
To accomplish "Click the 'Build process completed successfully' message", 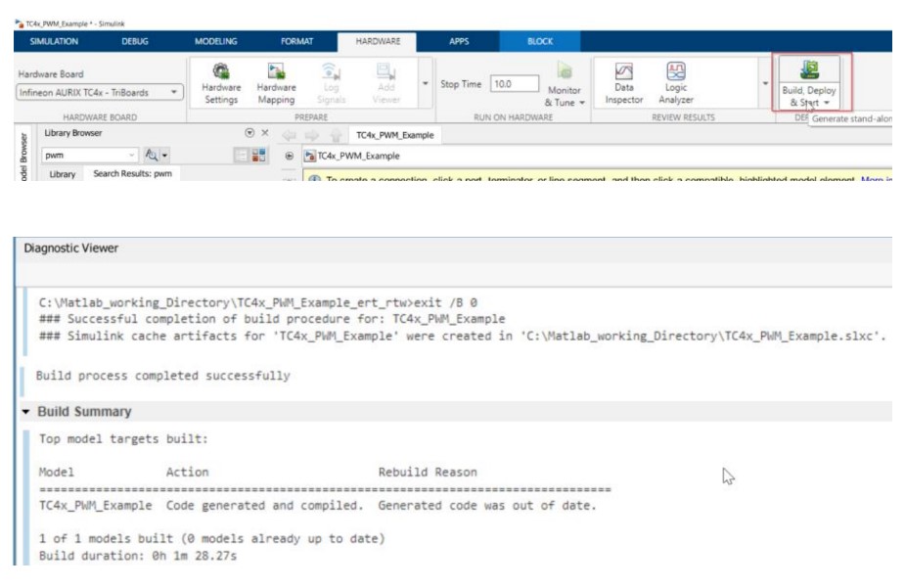I will pyautogui.click(x=162, y=376).
